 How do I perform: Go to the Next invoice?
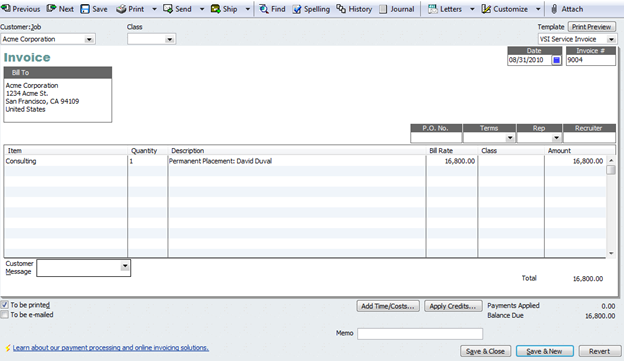click(x=60, y=9)
